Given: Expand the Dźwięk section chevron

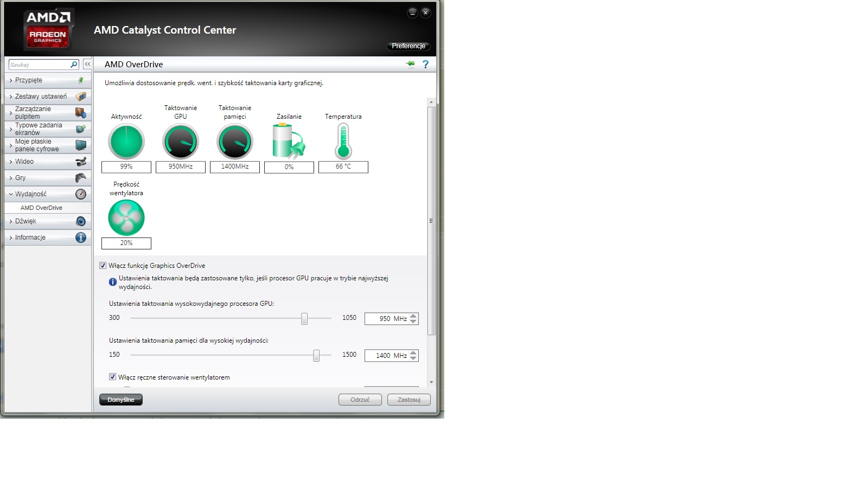Looking at the screenshot, I should (10, 221).
